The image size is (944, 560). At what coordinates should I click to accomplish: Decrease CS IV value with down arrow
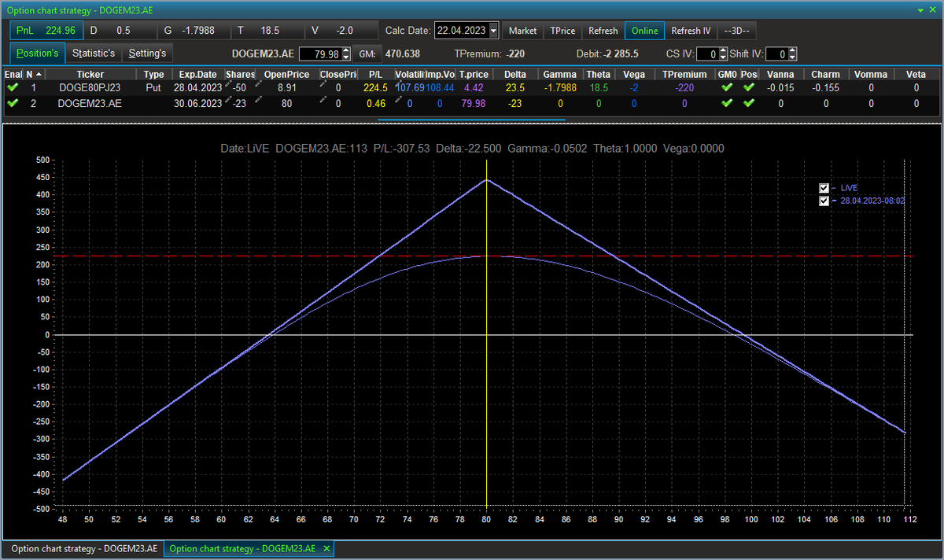[x=723, y=57]
